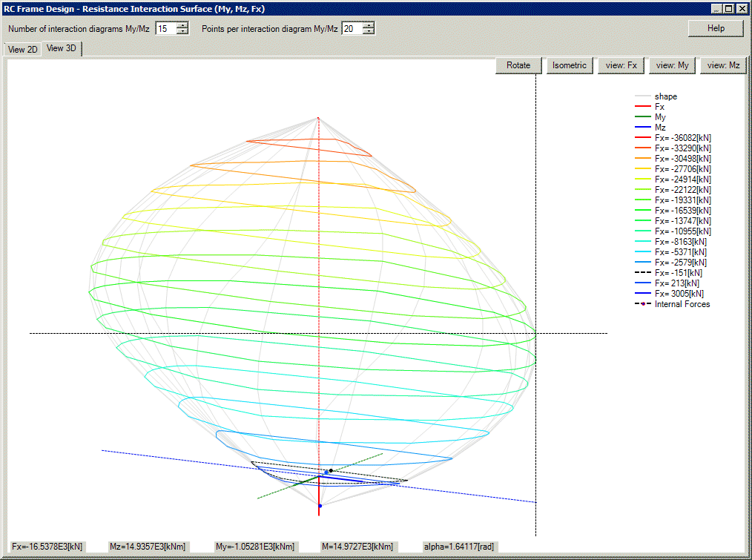Screen dimensions: 752x560
Task: Open the Help dialog
Action: click(x=715, y=28)
